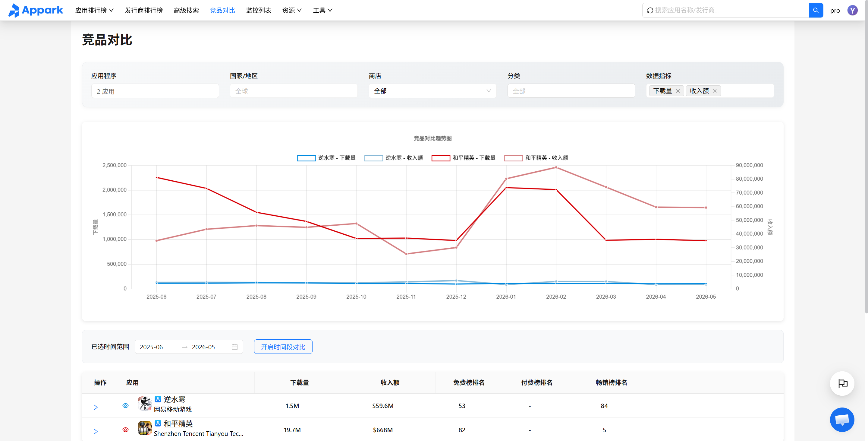The image size is (868, 441).
Task: Remove the 下载量 metric tag
Action: tap(678, 91)
